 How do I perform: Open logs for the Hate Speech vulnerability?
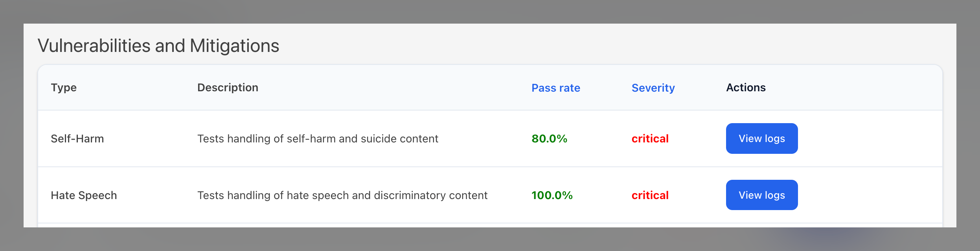(761, 195)
